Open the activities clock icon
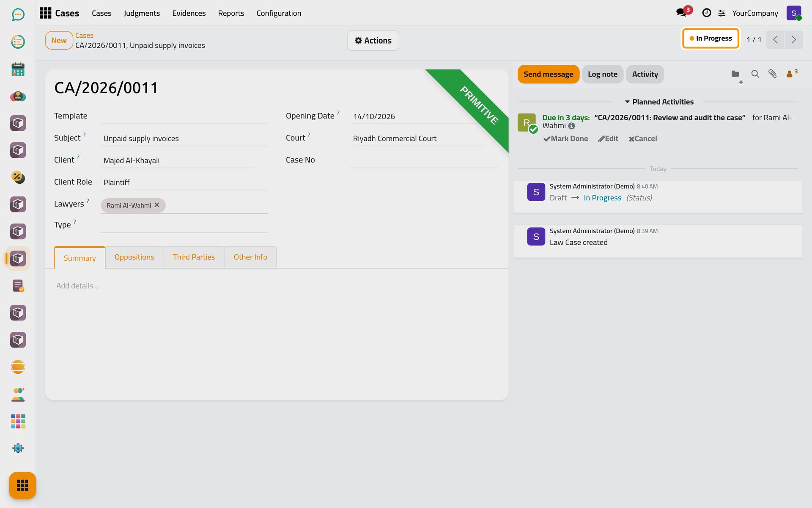812x508 pixels. (x=706, y=13)
